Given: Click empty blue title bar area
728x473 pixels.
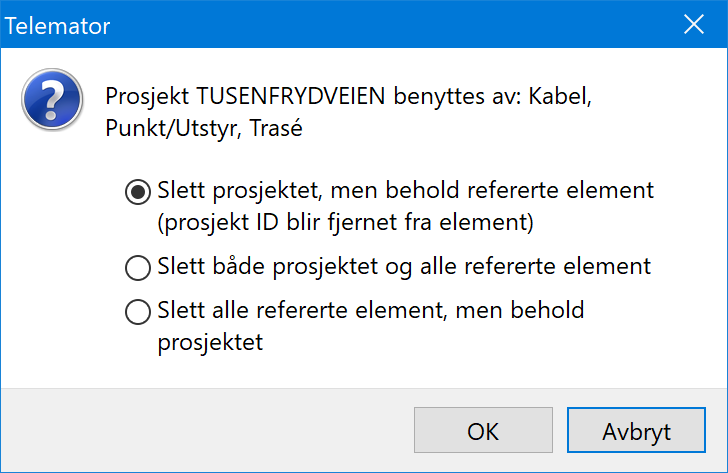Looking at the screenshot, I should tap(395, 24).
